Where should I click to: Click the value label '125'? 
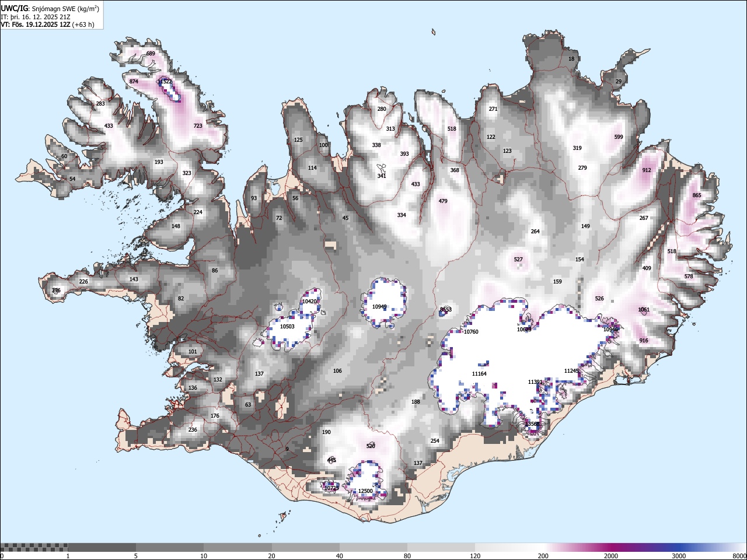(298, 140)
